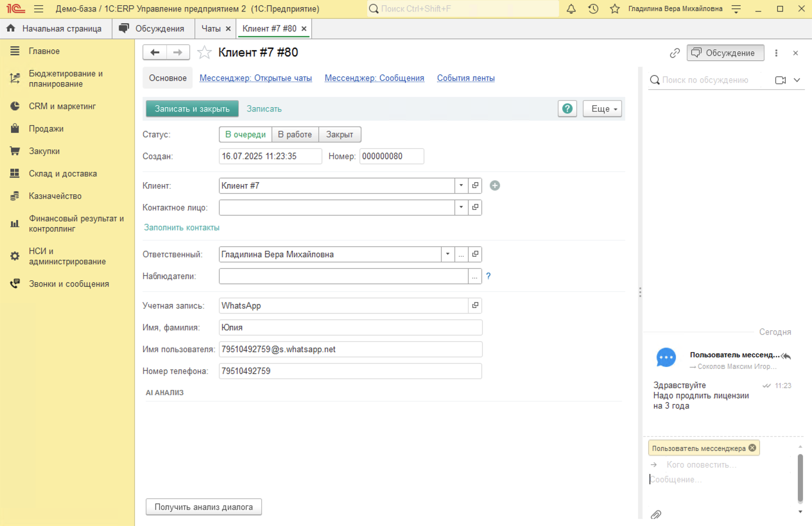Open the Клиент field record
The width and height of the screenshot is (812, 526).
[476, 185]
